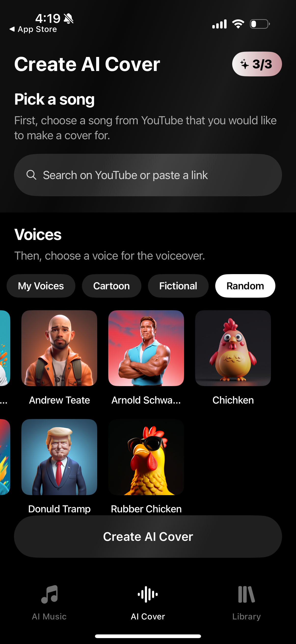
Task: Tap the silent mode bell icon
Action: [68, 18]
